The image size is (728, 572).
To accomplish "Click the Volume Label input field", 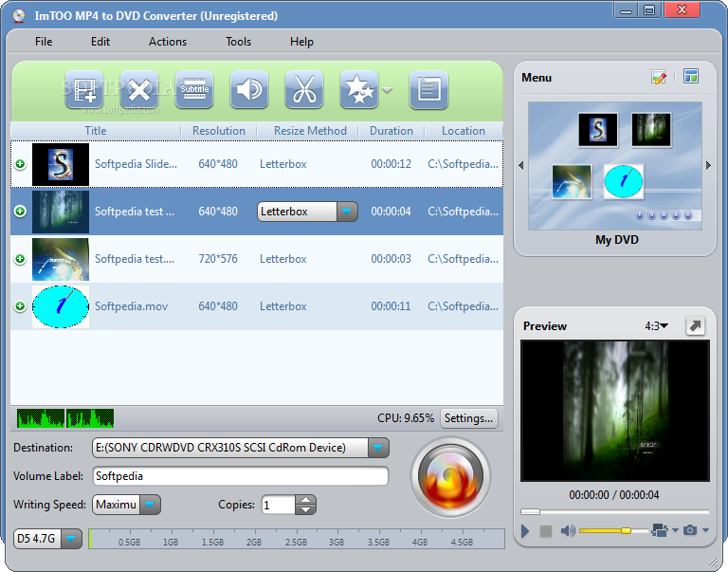I will tap(241, 476).
